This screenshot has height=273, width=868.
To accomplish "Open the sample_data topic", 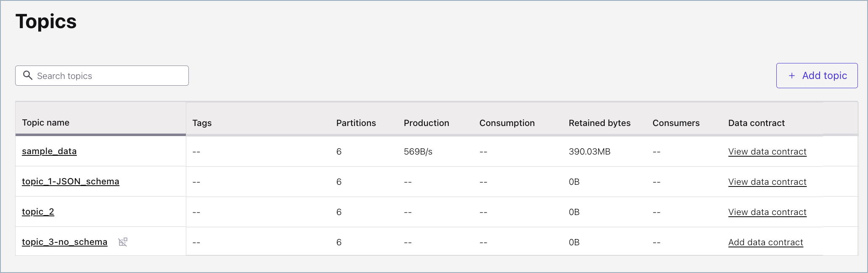I will tap(49, 151).
